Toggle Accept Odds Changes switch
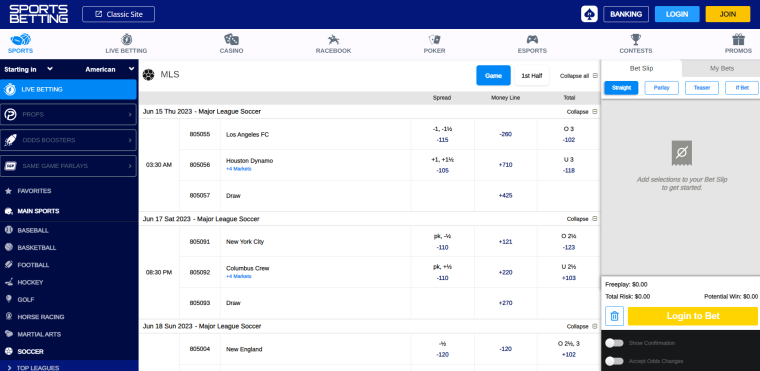The width and height of the screenshot is (760, 371). click(x=614, y=361)
